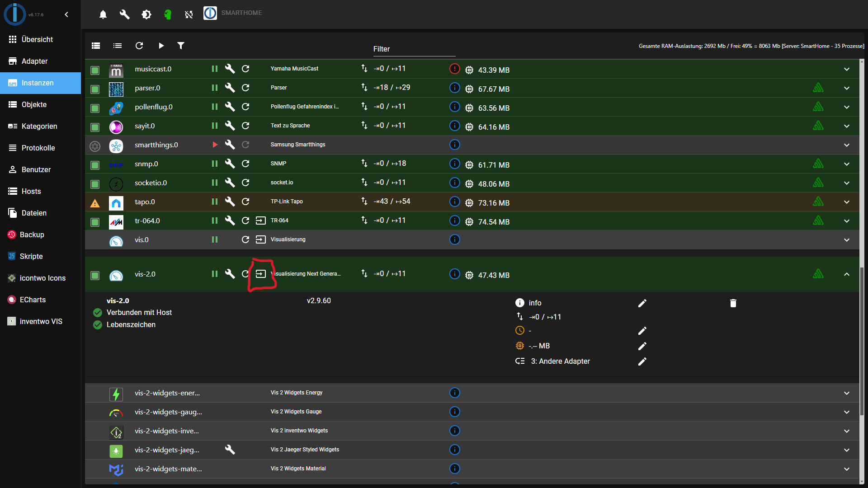Restart the parser.0 instance
The width and height of the screenshot is (868, 488).
pos(245,88)
